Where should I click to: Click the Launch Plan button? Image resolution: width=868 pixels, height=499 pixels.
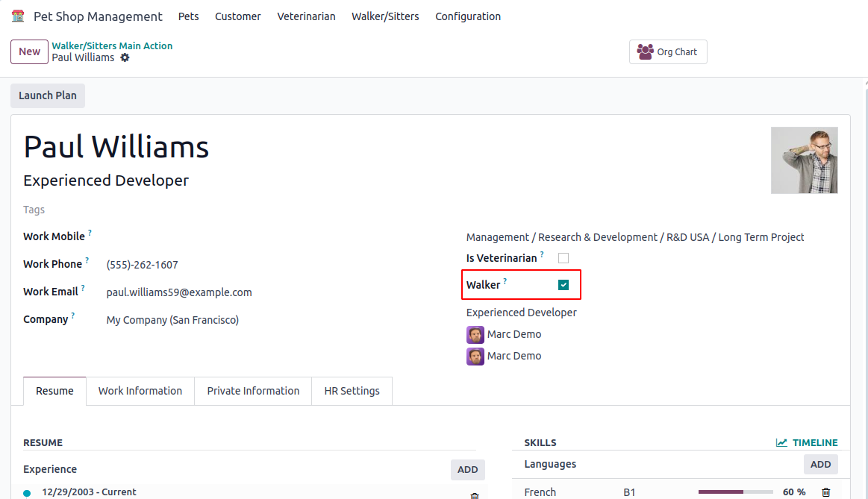(48, 95)
